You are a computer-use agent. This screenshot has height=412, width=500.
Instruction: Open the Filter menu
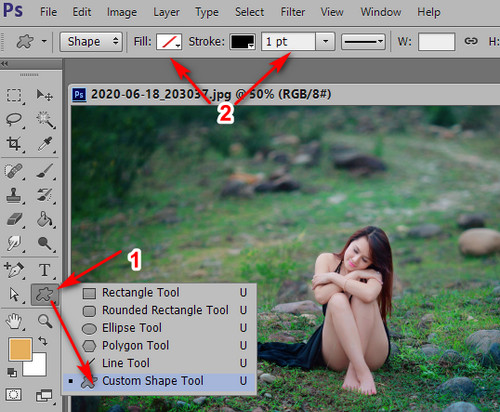click(x=293, y=12)
